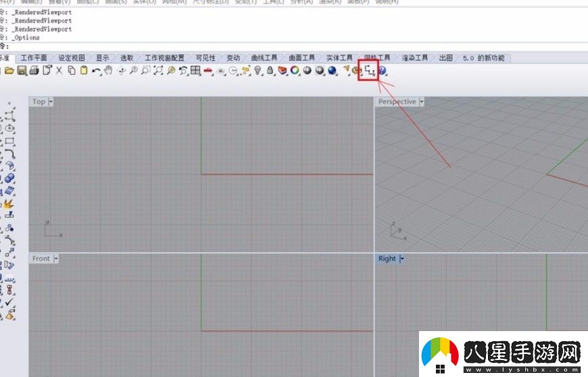588x377 pixels.
Task: Click the Open file folder icon
Action: 9,70
